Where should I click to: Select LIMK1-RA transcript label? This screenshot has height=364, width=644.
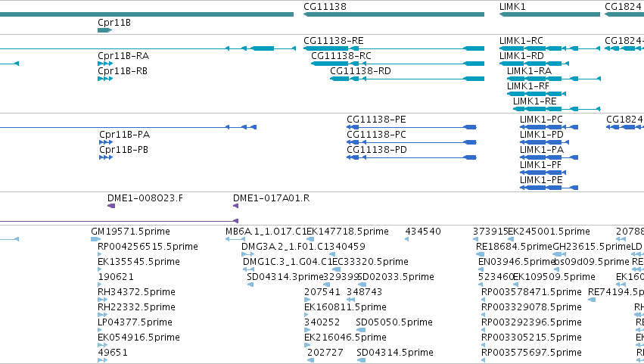[530, 71]
